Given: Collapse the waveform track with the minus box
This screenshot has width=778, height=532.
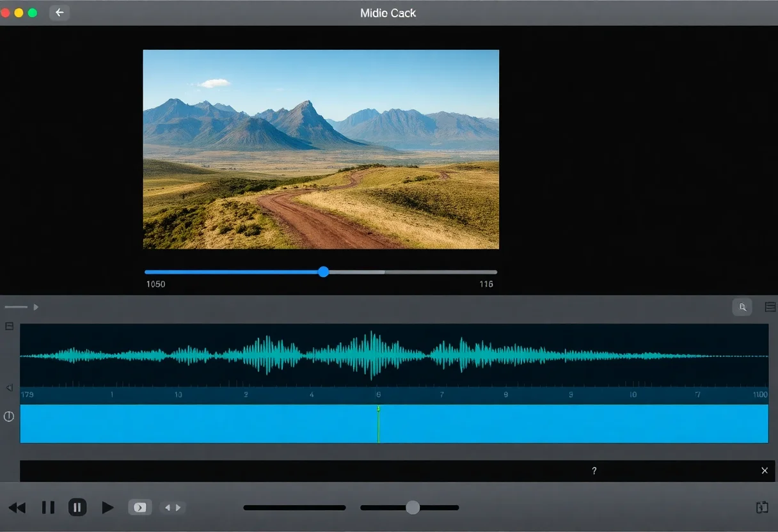Looking at the screenshot, I should point(9,326).
